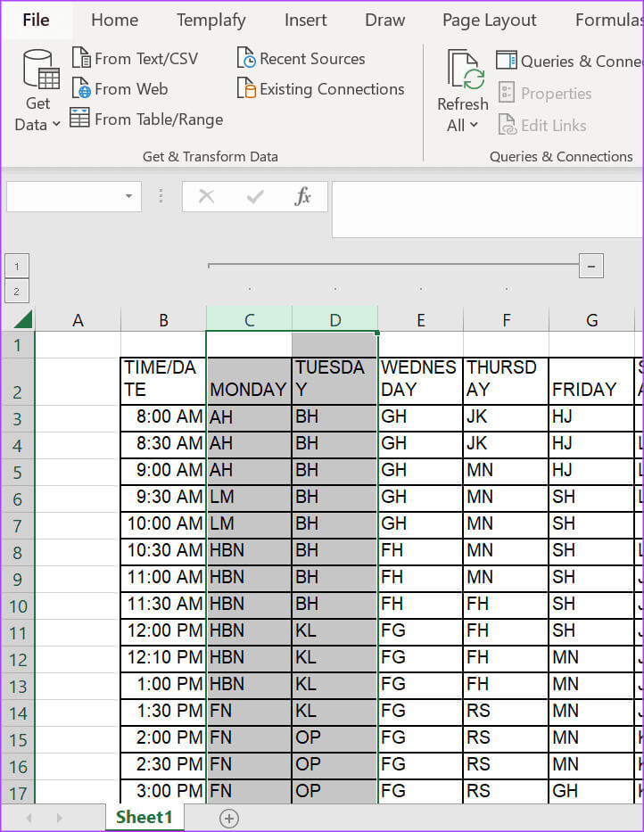Screen dimensions: 644x832
Task: Collapse the column group with minus button
Action: click(590, 265)
